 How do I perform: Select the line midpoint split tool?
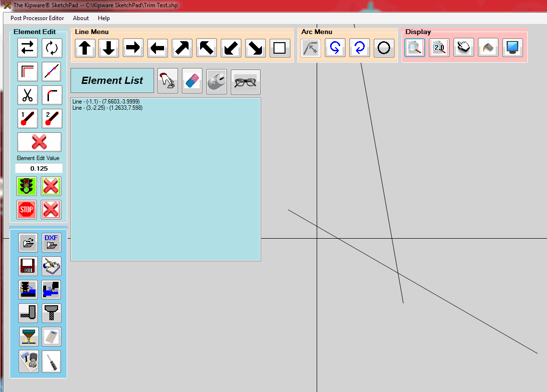[52, 71]
